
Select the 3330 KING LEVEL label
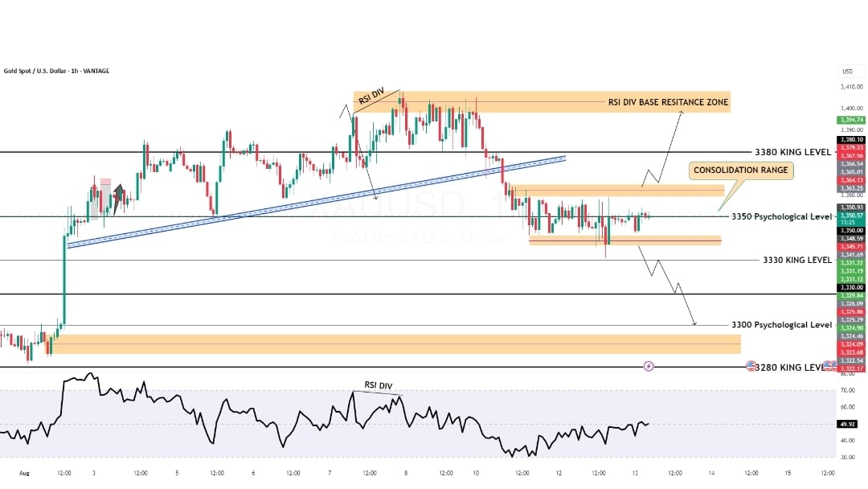click(x=797, y=260)
